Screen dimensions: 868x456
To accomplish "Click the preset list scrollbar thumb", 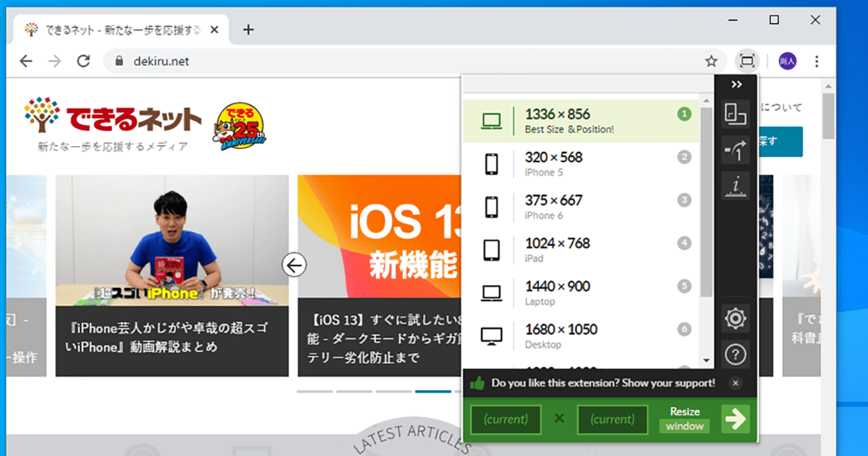I will pos(706,201).
